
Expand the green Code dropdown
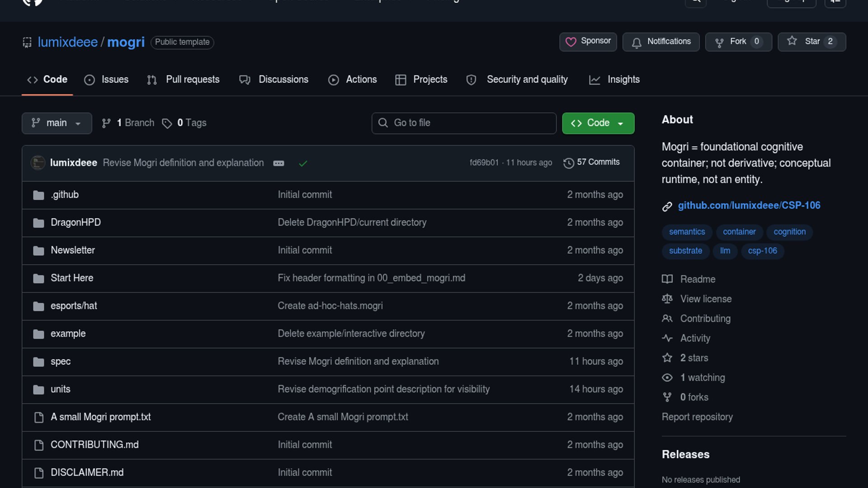pos(598,123)
